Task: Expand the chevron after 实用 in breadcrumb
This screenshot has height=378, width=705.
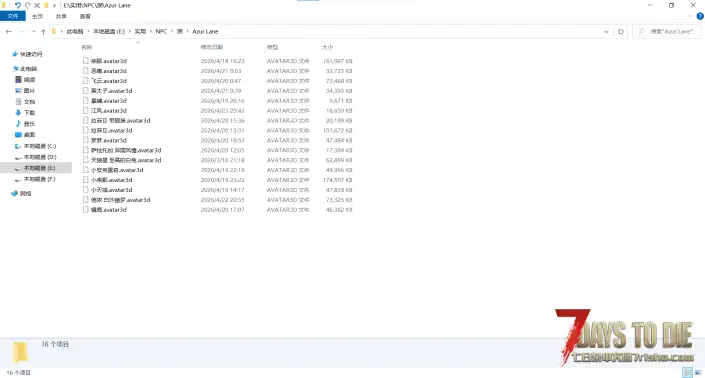Action: click(151, 31)
